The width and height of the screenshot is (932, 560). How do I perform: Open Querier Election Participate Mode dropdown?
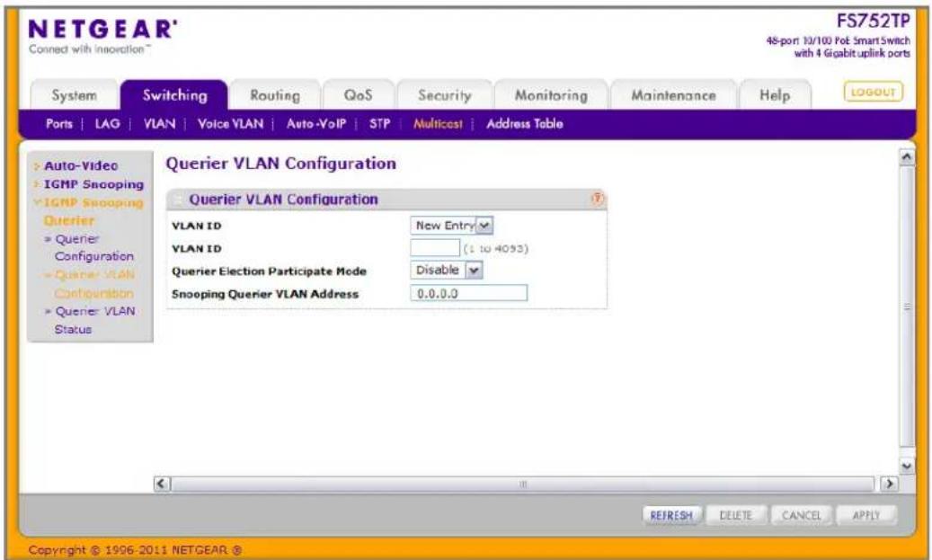447,270
